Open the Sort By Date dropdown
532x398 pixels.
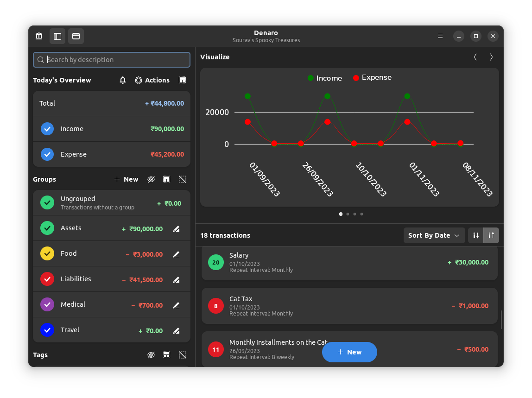(x=434, y=235)
